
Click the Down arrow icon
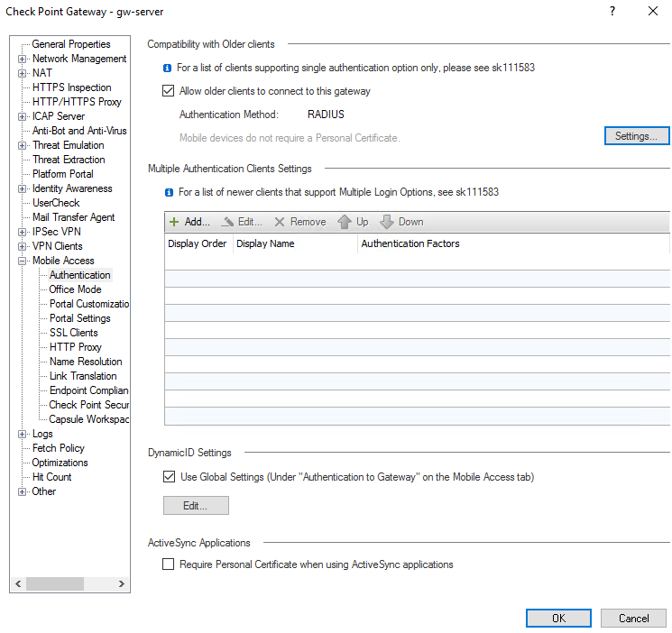tap(387, 222)
